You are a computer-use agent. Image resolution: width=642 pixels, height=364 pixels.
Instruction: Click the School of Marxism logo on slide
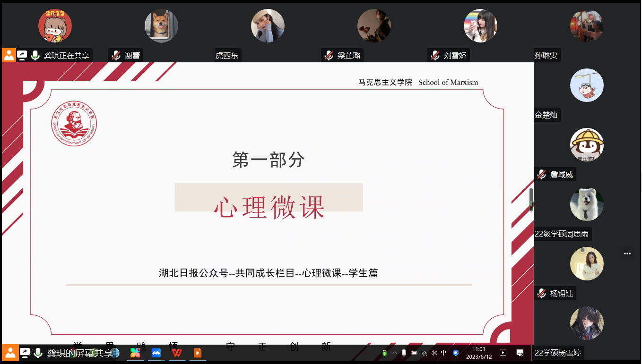pos(74,124)
